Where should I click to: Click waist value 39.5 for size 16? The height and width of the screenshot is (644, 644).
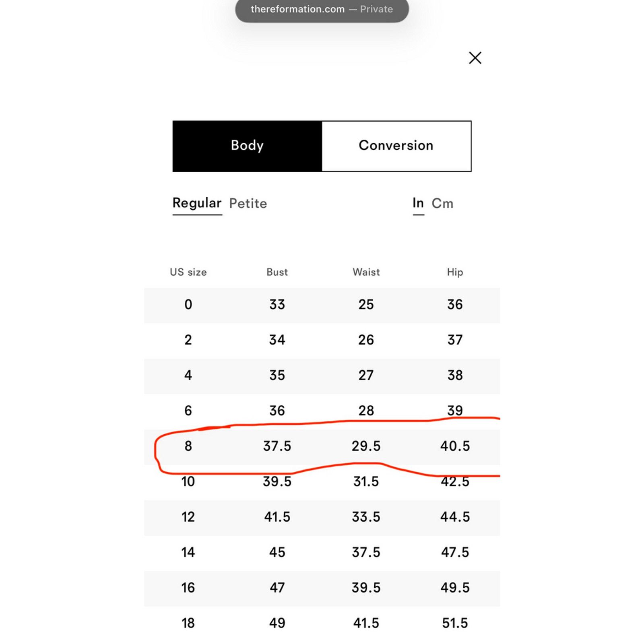tap(366, 588)
